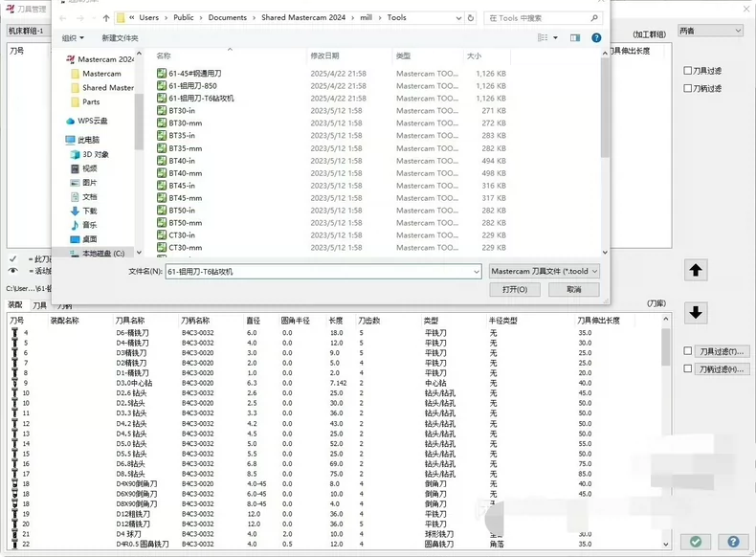Select D3.0中心钻 tool row
Viewport: 756px width, 557px height.
point(334,383)
